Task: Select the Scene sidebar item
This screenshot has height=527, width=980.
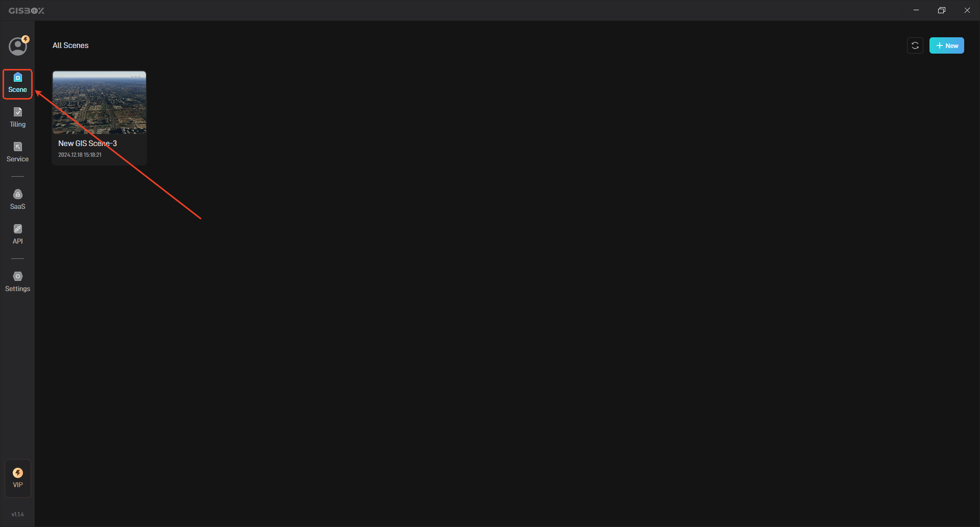Action: point(17,84)
